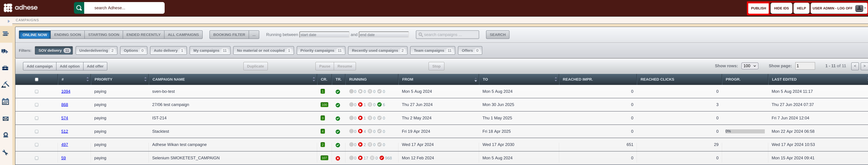This screenshot has width=868, height=165.
Task: Click the start date input field
Action: coord(324,35)
